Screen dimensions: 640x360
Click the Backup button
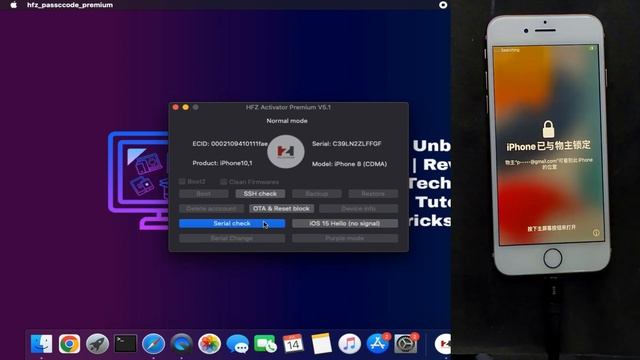(x=317, y=193)
